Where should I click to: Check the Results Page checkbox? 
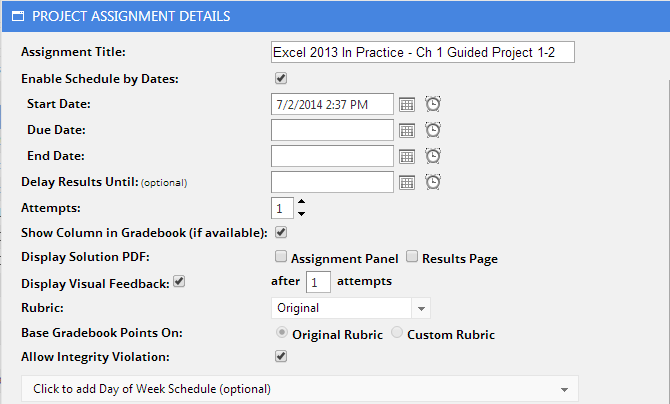[x=412, y=257]
